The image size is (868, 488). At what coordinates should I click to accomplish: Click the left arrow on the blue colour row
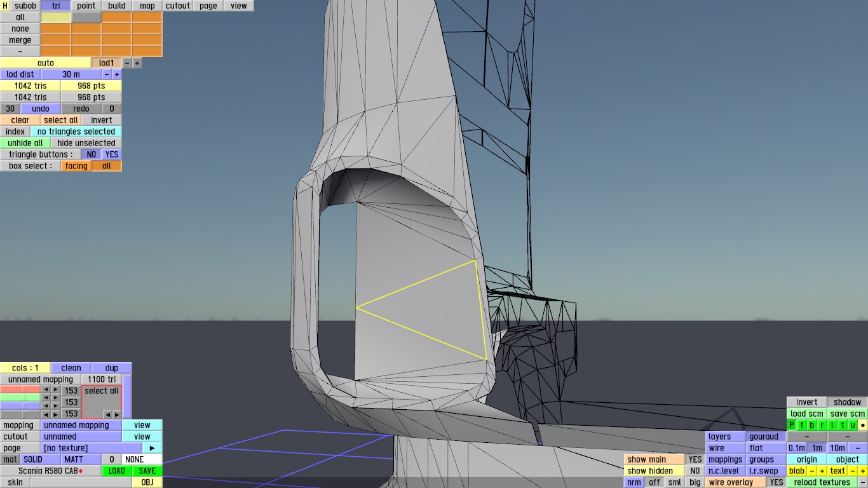[46, 406]
